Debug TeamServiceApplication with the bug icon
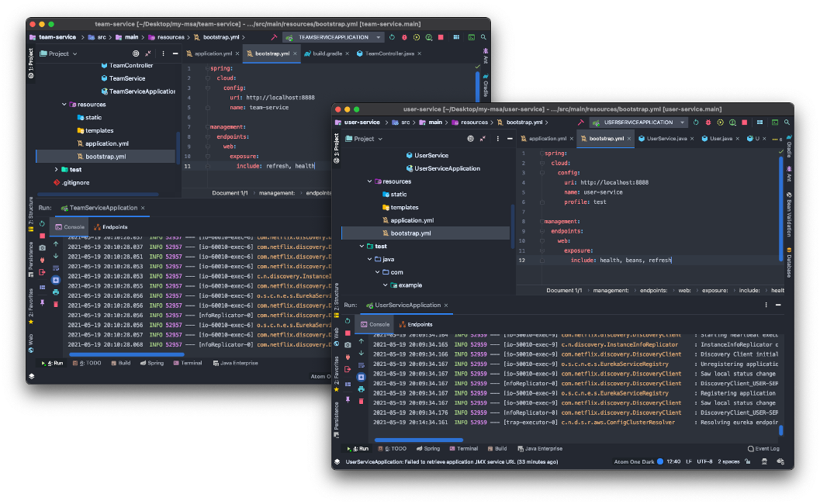 click(404, 37)
